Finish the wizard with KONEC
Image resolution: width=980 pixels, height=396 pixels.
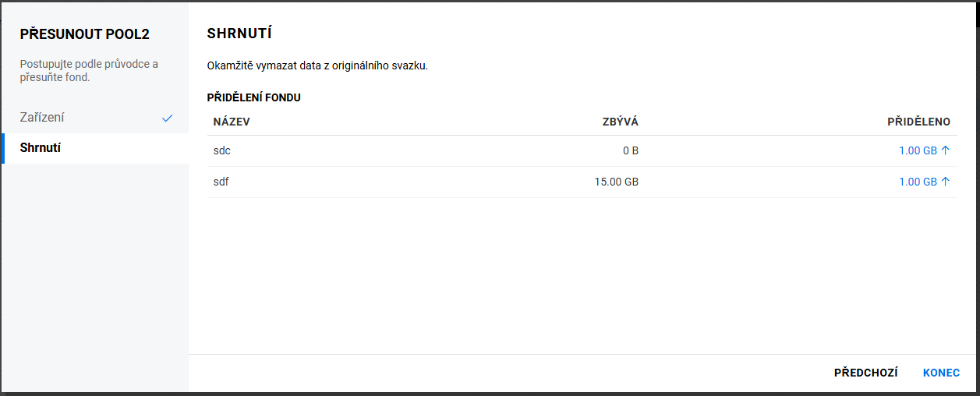pyautogui.click(x=941, y=373)
